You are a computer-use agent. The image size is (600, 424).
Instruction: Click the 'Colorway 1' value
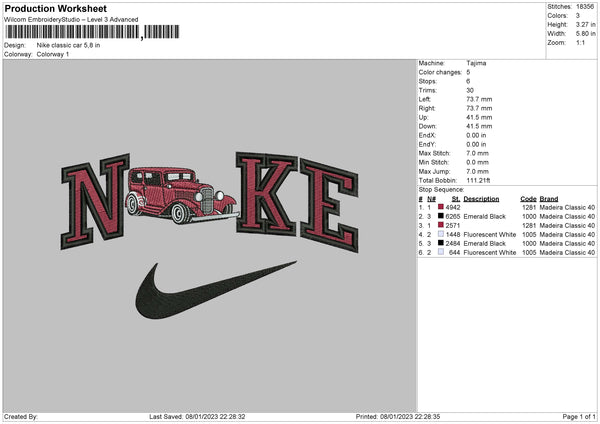click(53, 54)
